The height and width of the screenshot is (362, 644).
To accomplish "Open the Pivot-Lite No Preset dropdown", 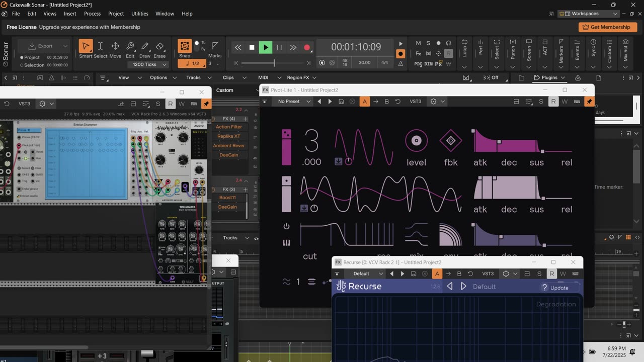I will (292, 102).
